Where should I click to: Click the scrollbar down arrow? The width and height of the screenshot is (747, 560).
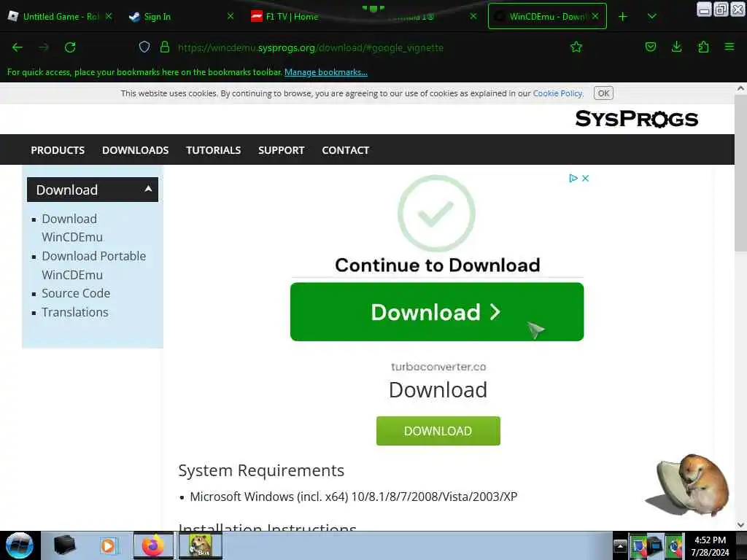(740, 525)
